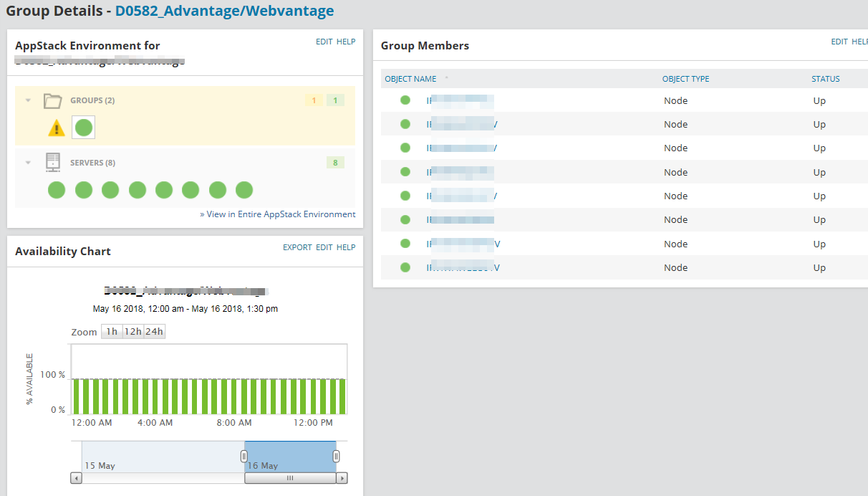Collapse the GROUPS (2) section arrow
The image size is (868, 496).
[x=29, y=100]
